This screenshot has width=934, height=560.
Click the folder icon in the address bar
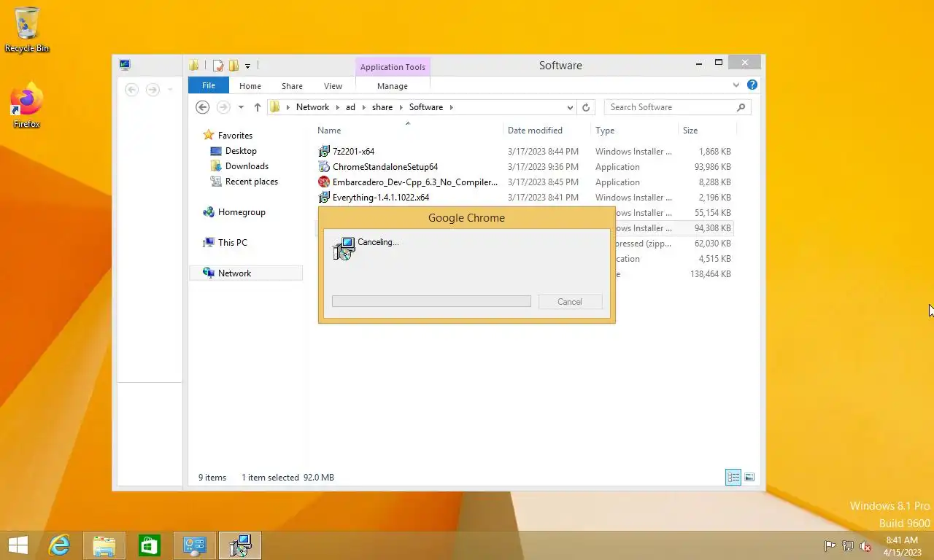(275, 107)
